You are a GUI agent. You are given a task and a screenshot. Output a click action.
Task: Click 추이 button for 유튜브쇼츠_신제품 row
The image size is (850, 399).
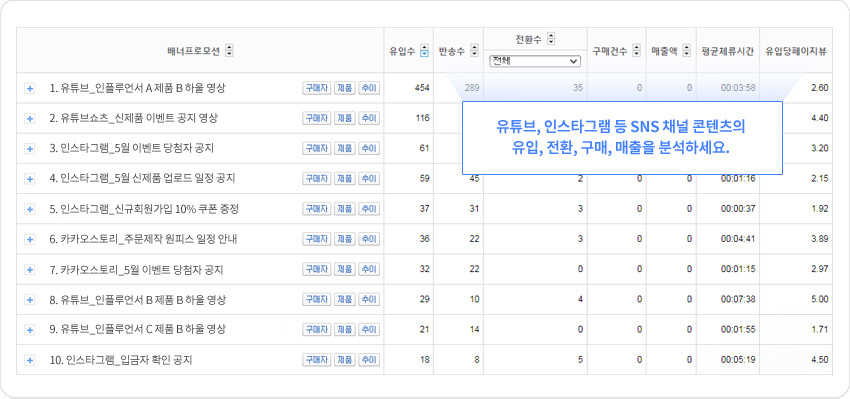[x=369, y=118]
